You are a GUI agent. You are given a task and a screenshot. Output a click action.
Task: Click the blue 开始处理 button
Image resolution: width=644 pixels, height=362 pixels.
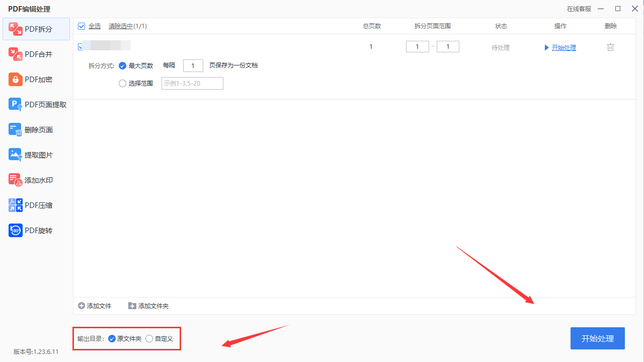[598, 338]
